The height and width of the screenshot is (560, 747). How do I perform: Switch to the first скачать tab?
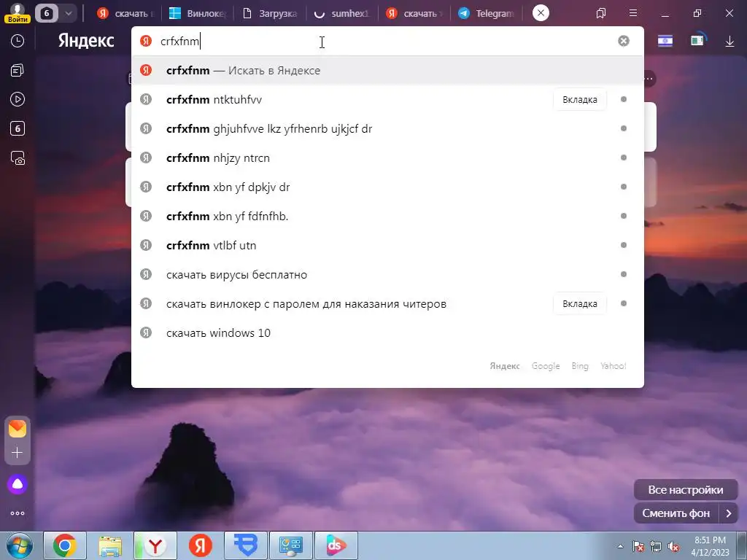[126, 13]
